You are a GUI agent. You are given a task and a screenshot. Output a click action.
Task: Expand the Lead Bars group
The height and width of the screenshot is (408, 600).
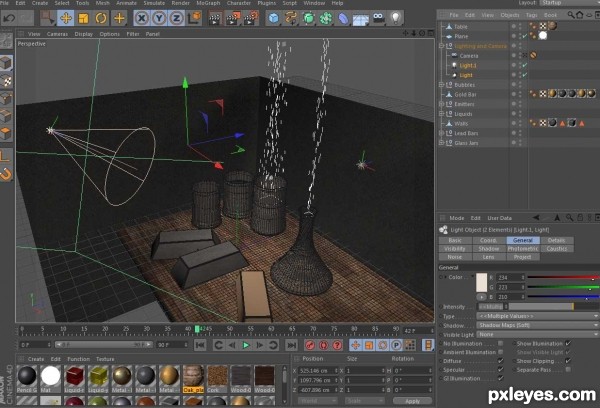441,133
